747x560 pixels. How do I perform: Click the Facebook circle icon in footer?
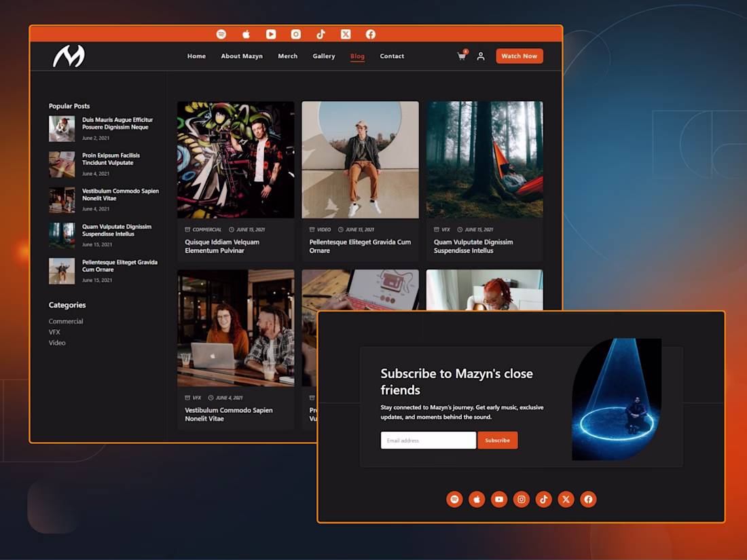click(x=588, y=499)
